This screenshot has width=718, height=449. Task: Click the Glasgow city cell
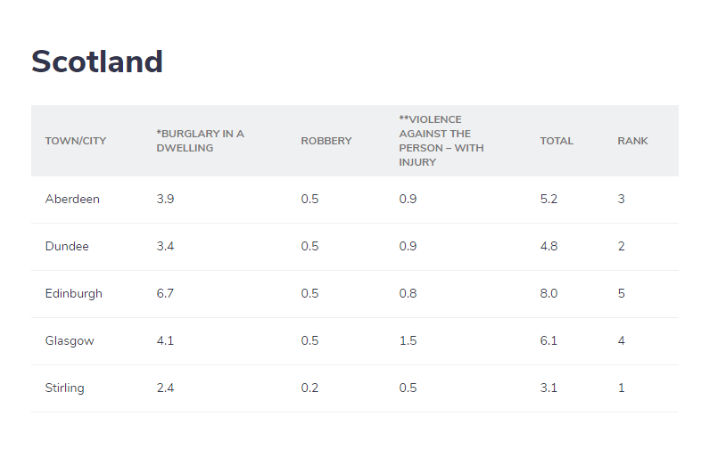[70, 341]
